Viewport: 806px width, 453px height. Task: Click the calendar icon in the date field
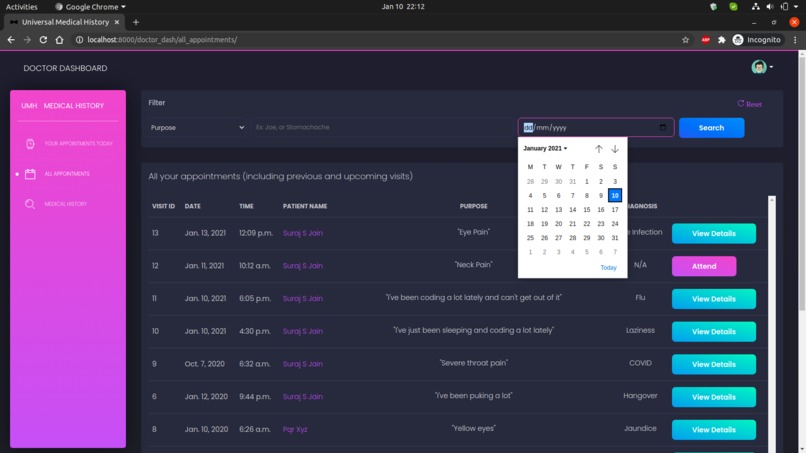point(663,127)
